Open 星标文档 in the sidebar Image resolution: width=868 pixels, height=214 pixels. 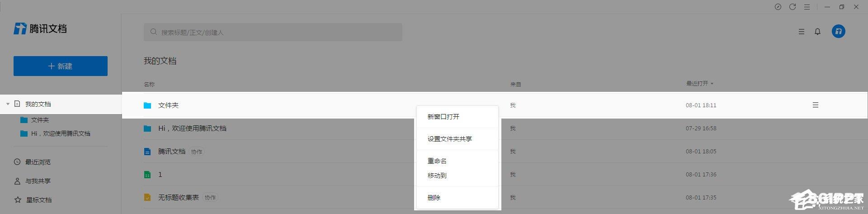click(x=39, y=200)
